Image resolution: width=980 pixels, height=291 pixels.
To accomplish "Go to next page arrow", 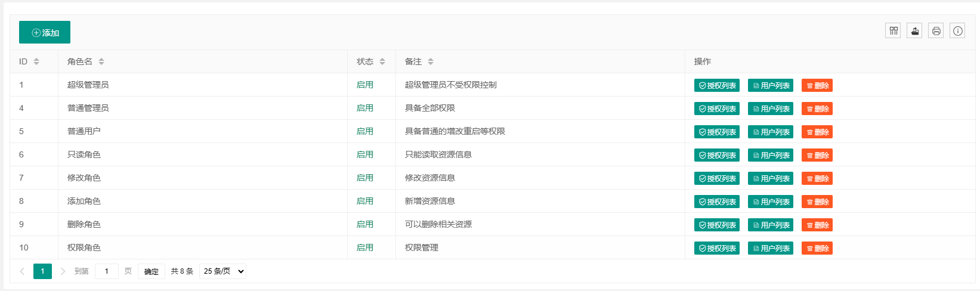I will [x=63, y=271].
